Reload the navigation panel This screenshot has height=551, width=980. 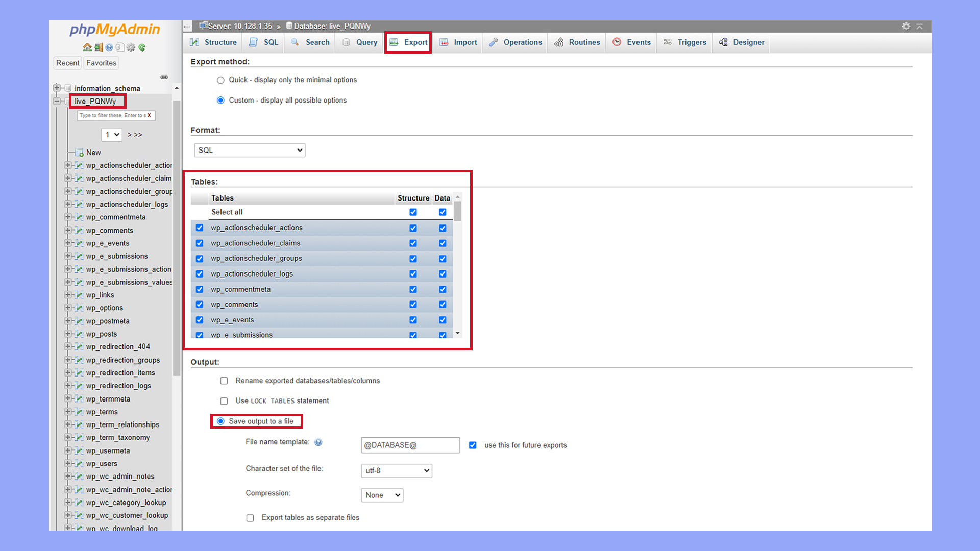click(142, 47)
